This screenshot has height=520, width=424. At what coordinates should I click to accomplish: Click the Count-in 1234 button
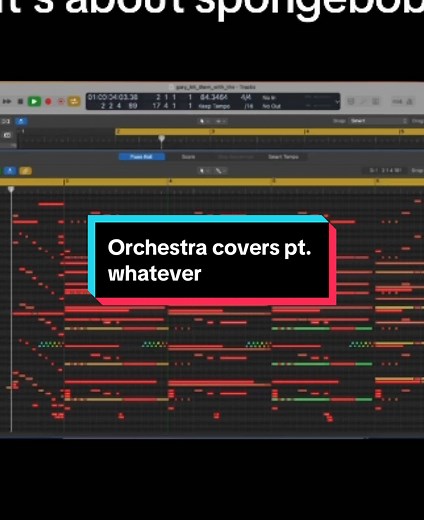tap(397, 101)
